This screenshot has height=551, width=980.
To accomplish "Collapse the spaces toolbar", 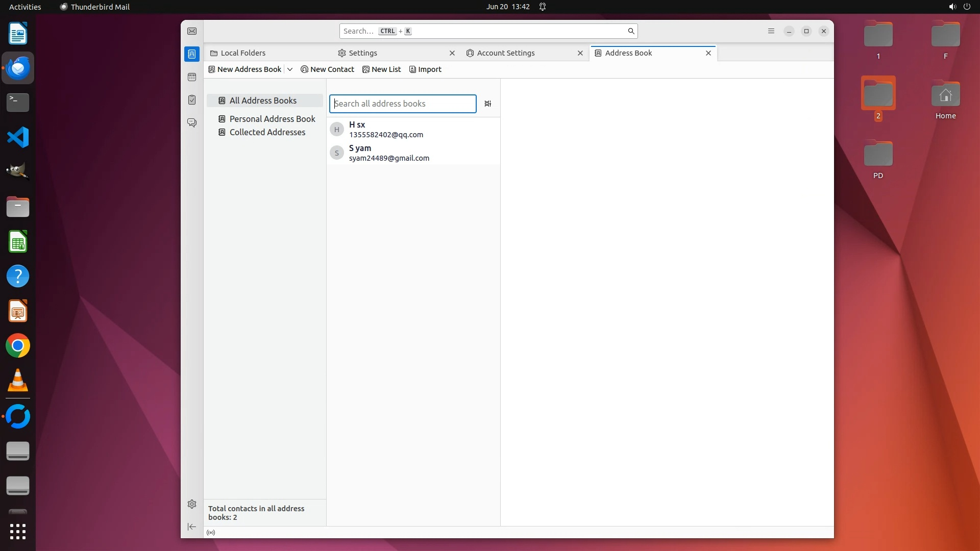I will coord(192,527).
